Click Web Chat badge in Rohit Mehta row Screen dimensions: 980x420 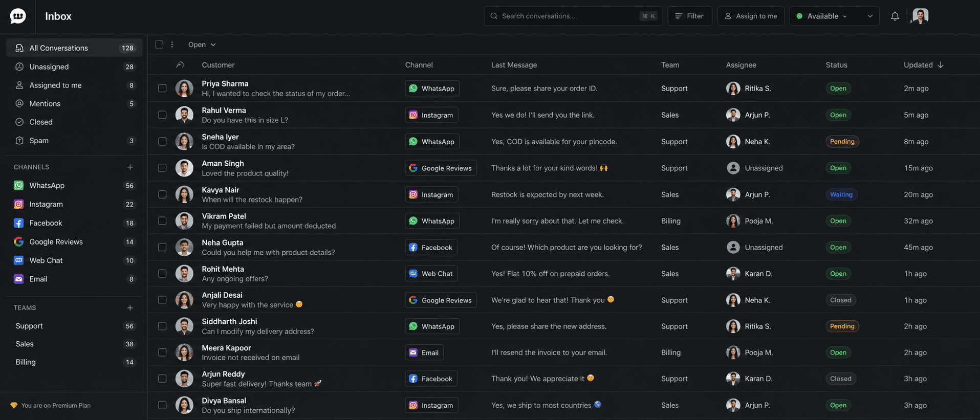[431, 274]
